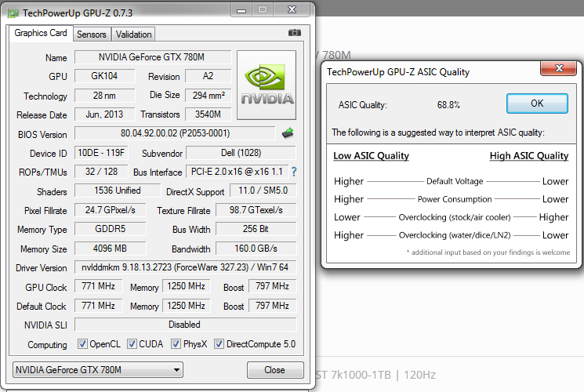Click the Overclocking (stock/air cooler) label
Viewport: 584px width, 392px height.
[455, 217]
